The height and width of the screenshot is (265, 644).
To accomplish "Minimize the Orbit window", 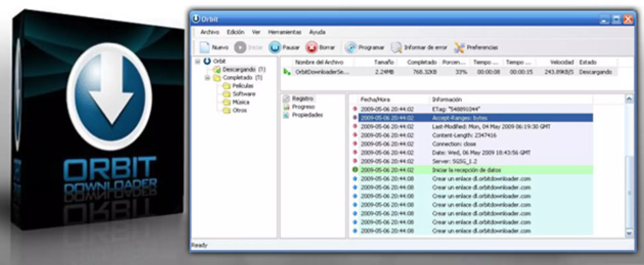I will coord(604,20).
